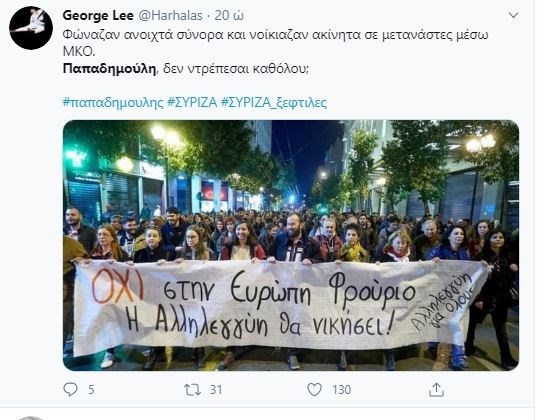
Task: Click the retweet count 31
Action: click(216, 390)
